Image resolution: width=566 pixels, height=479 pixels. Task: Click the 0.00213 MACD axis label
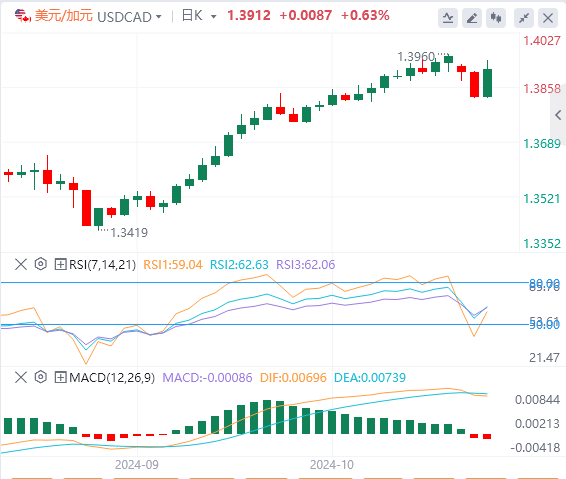[537, 423]
